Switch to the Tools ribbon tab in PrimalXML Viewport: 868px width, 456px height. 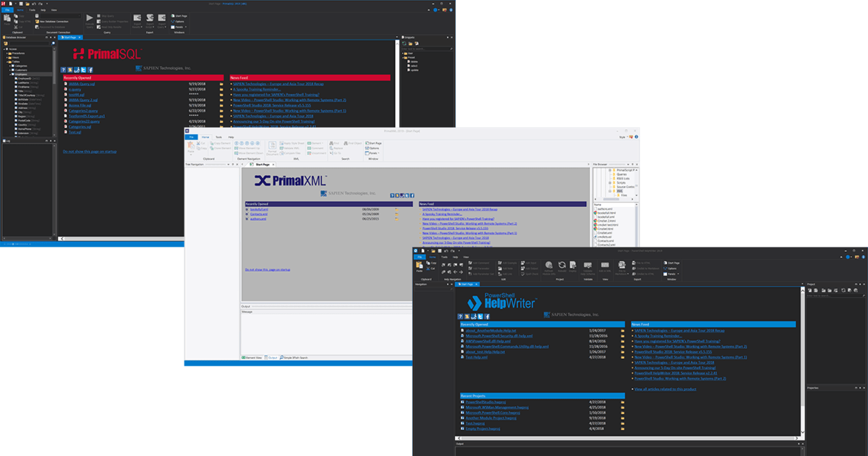[x=219, y=136]
